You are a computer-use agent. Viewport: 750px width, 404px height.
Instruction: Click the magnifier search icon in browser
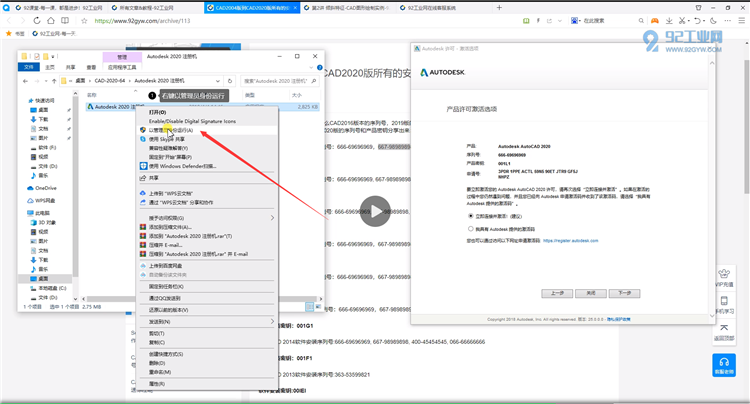[x=641, y=21]
